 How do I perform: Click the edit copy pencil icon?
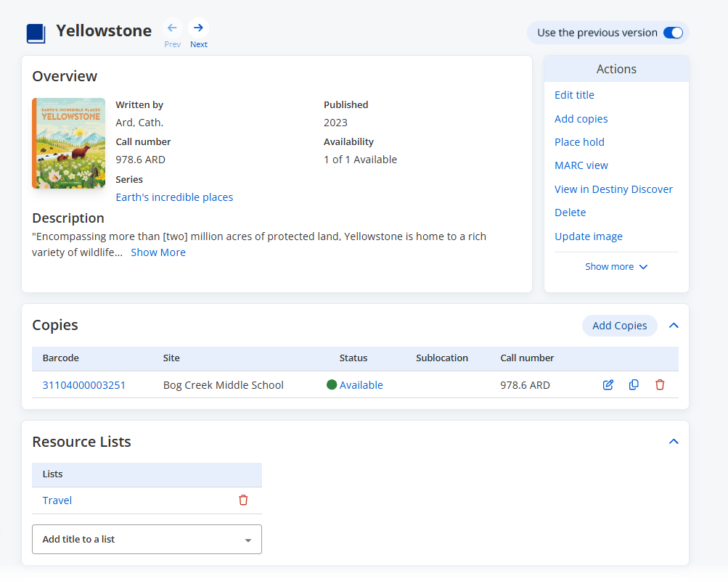[608, 385]
